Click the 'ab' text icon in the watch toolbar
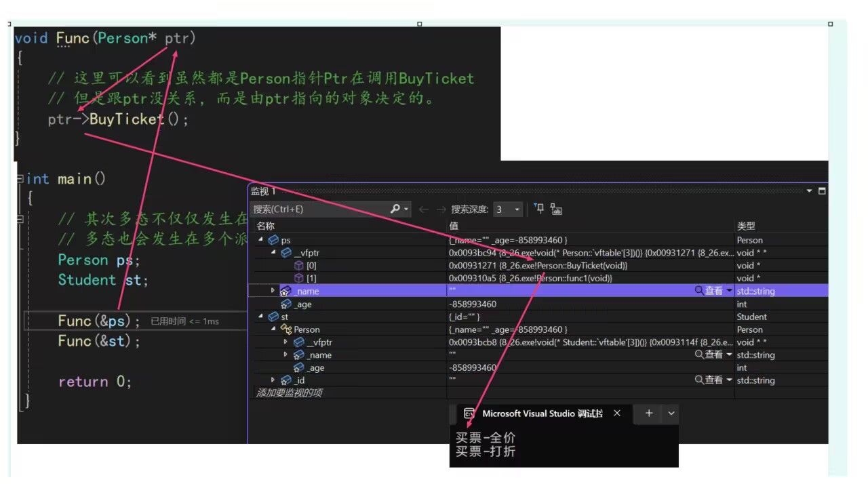The image size is (868, 484). coord(556,209)
